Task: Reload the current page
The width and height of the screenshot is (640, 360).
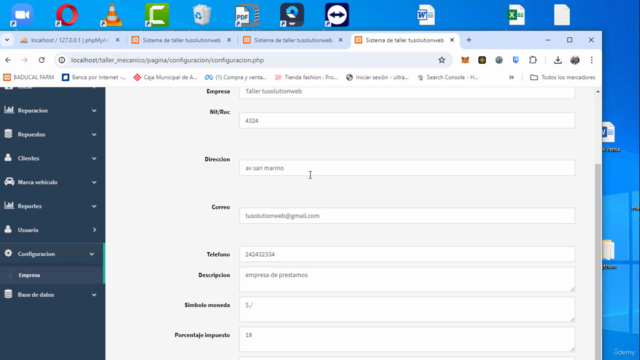Action: [42, 60]
